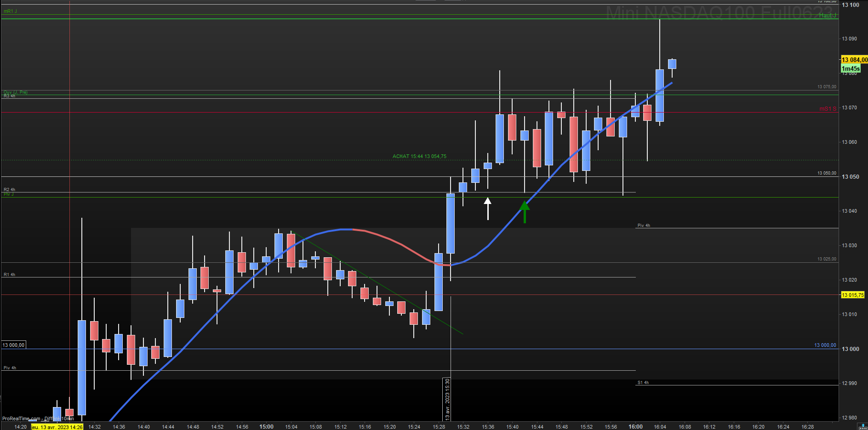This screenshot has width=868, height=430.
Task: Click 16:28 on the time axis
Action: (x=807, y=427)
